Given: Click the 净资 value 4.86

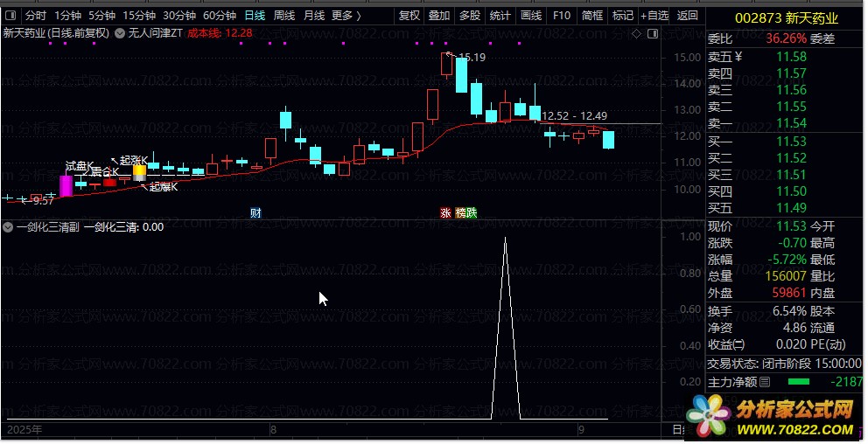Looking at the screenshot, I should [794, 328].
